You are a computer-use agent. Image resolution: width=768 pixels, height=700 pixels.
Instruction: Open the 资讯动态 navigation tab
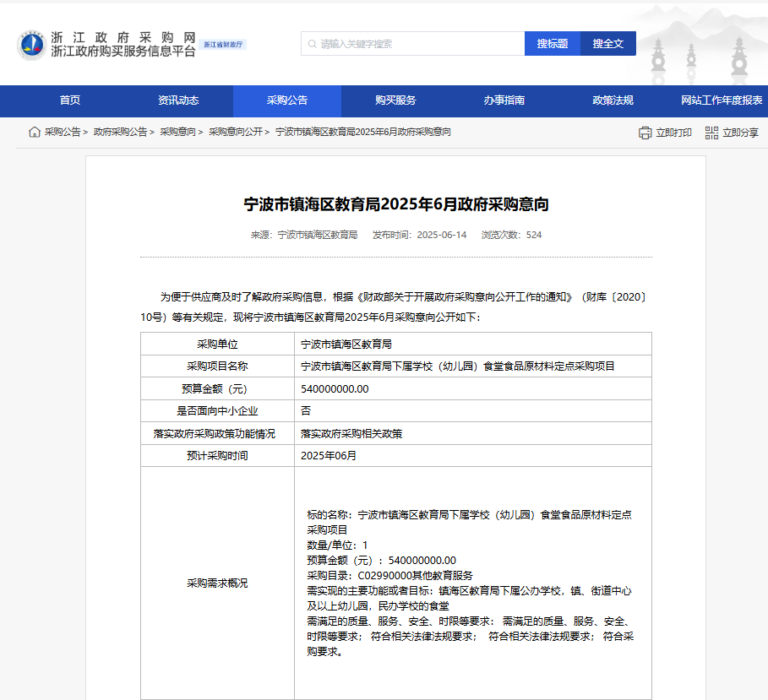point(179,100)
